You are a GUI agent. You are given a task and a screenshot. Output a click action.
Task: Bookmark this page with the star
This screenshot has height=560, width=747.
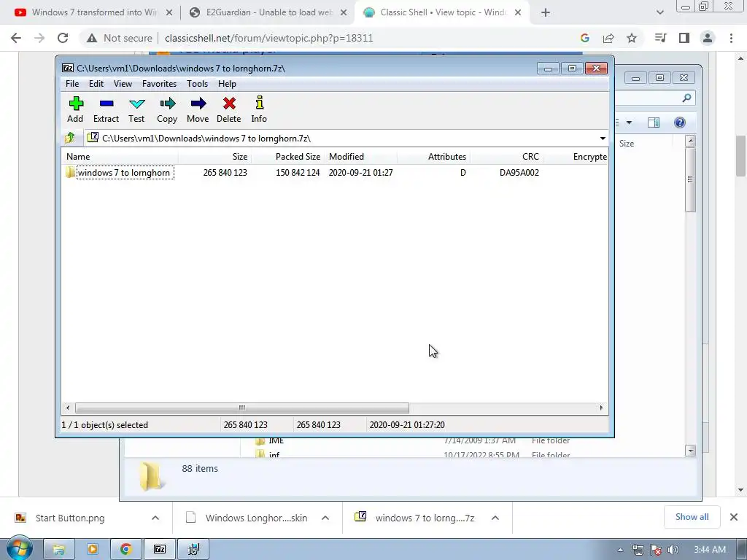pos(632,38)
